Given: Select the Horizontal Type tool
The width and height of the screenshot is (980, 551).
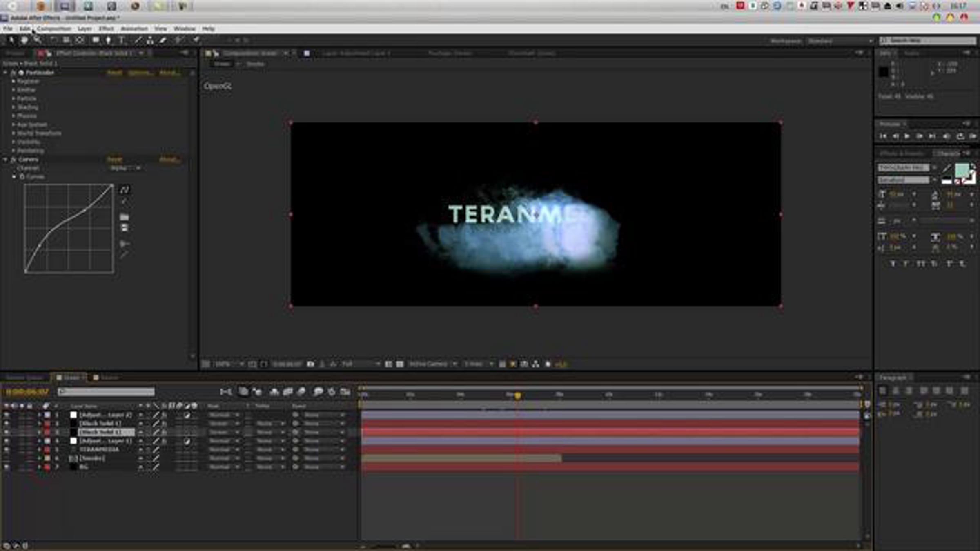Looking at the screenshot, I should [121, 40].
